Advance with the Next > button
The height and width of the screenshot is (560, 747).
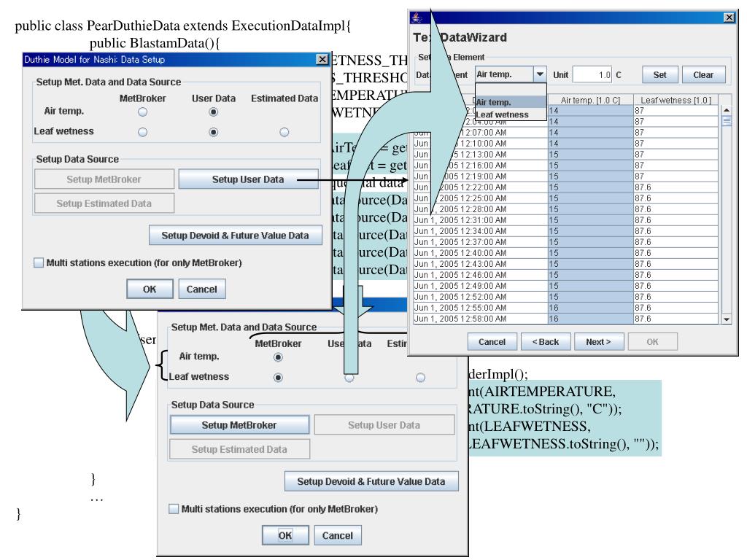point(598,341)
